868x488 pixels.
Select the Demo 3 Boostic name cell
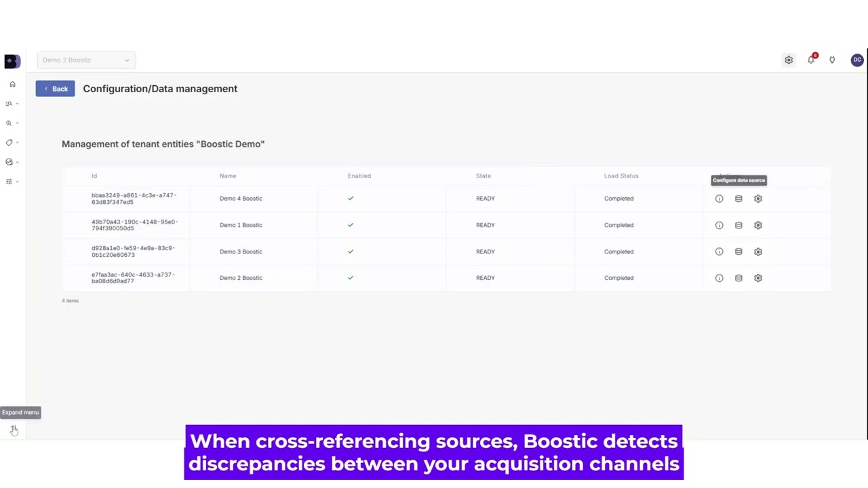[x=241, y=251]
